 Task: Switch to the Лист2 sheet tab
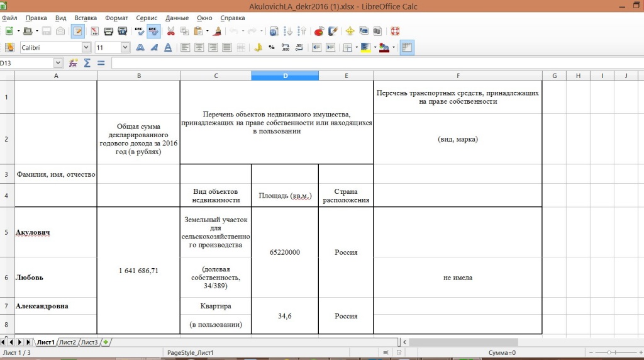click(67, 342)
